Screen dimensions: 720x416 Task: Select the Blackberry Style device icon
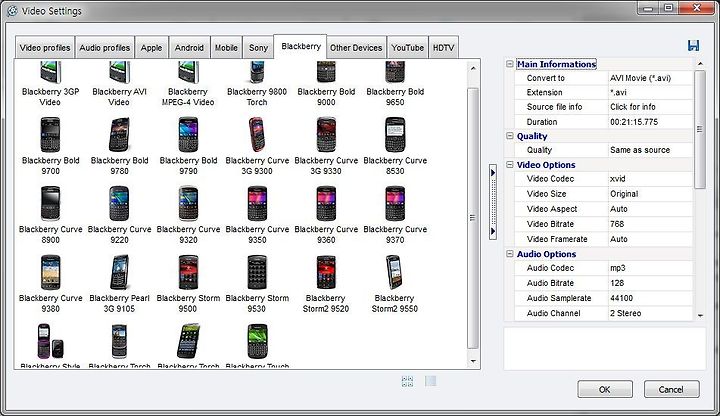coord(51,341)
